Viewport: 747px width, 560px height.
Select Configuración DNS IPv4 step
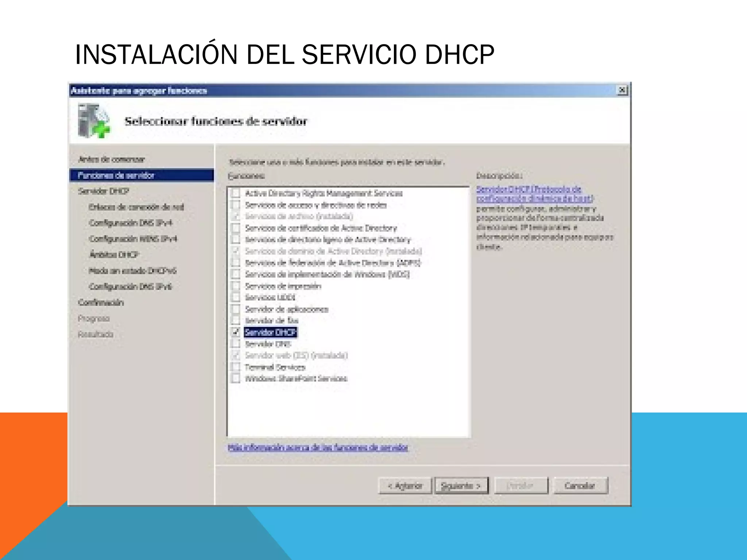(131, 223)
